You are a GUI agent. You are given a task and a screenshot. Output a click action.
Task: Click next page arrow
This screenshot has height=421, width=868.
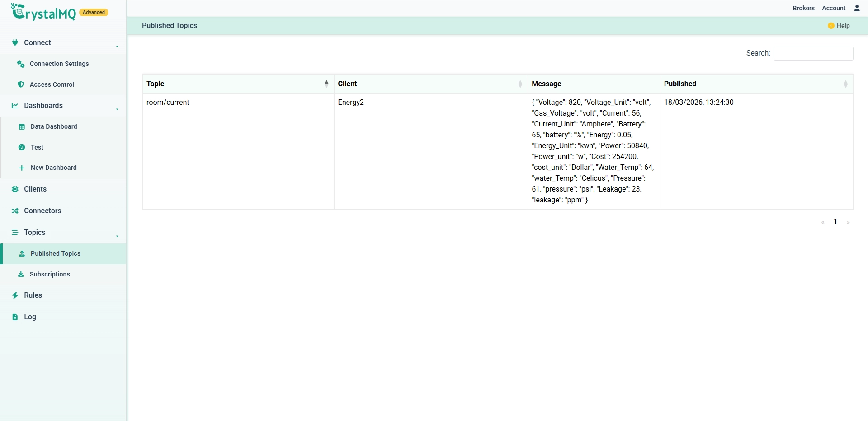pyautogui.click(x=848, y=222)
